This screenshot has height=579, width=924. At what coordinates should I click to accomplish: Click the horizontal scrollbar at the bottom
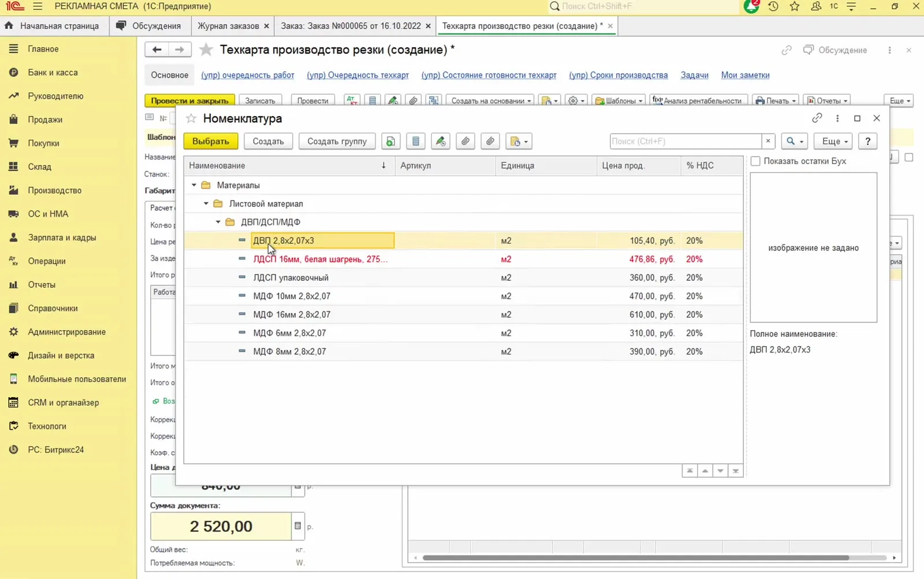[x=636, y=558]
